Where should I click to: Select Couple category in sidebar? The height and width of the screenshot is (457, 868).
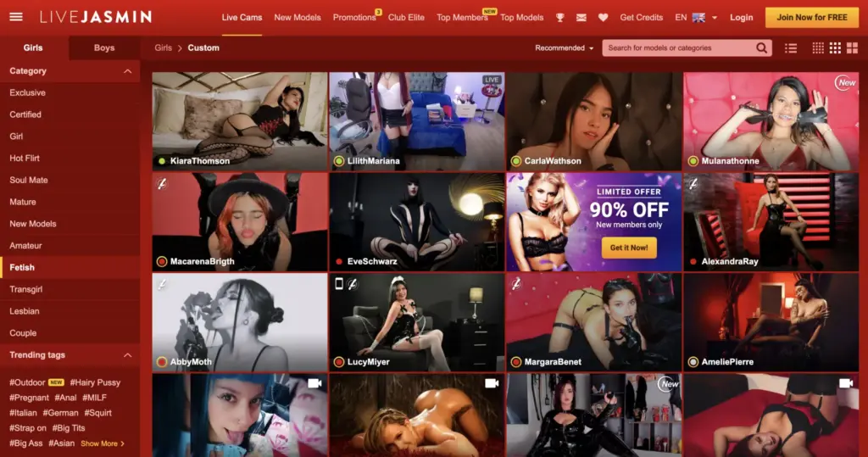pyautogui.click(x=70, y=333)
